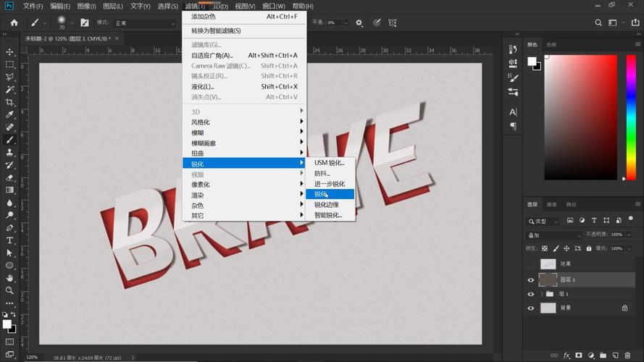This screenshot has width=644, height=362.
Task: Toggle lock transparent pixels icon
Action: point(545,249)
